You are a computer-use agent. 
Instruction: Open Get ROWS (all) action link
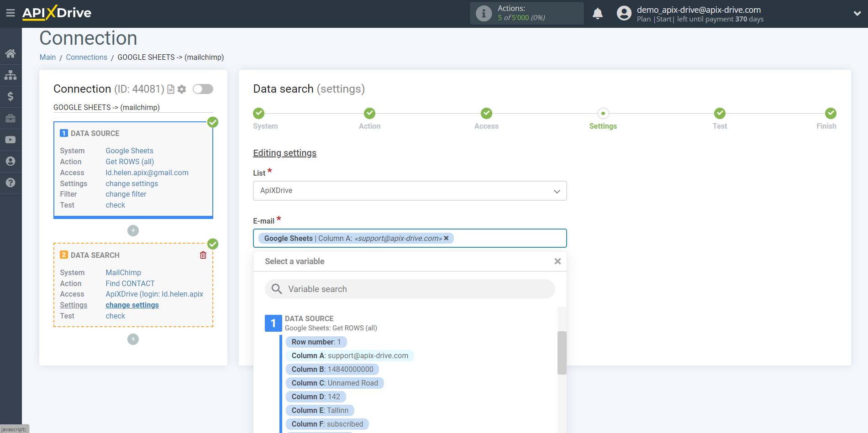click(x=130, y=162)
